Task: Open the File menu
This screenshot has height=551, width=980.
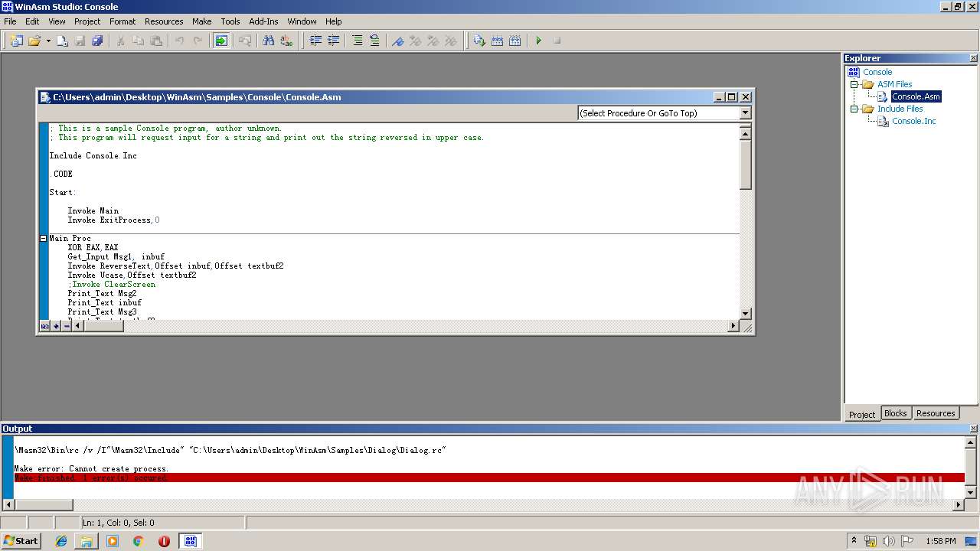Action: click(10, 21)
